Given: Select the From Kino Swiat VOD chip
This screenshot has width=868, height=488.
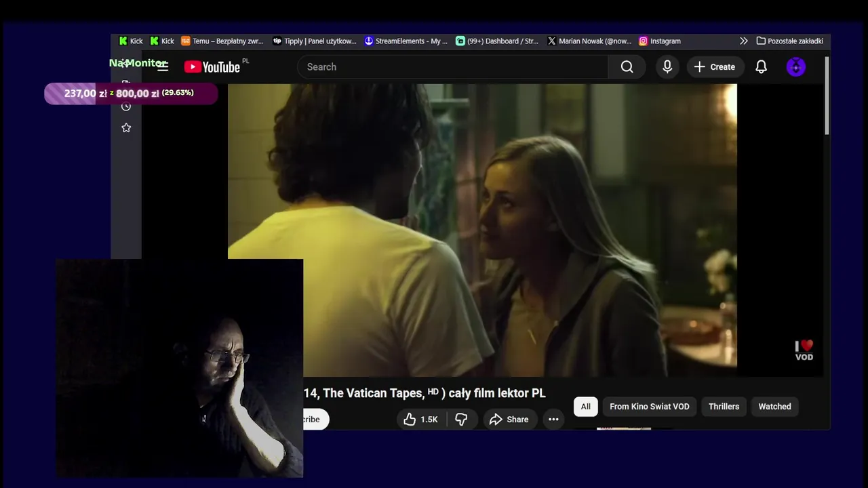Looking at the screenshot, I should coord(649,406).
